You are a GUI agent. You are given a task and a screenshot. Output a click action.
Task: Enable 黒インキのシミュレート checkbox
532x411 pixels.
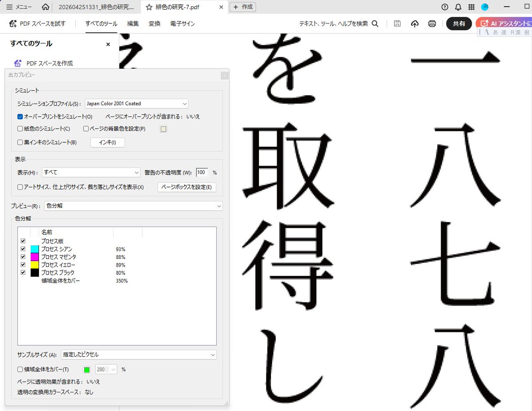(x=20, y=142)
